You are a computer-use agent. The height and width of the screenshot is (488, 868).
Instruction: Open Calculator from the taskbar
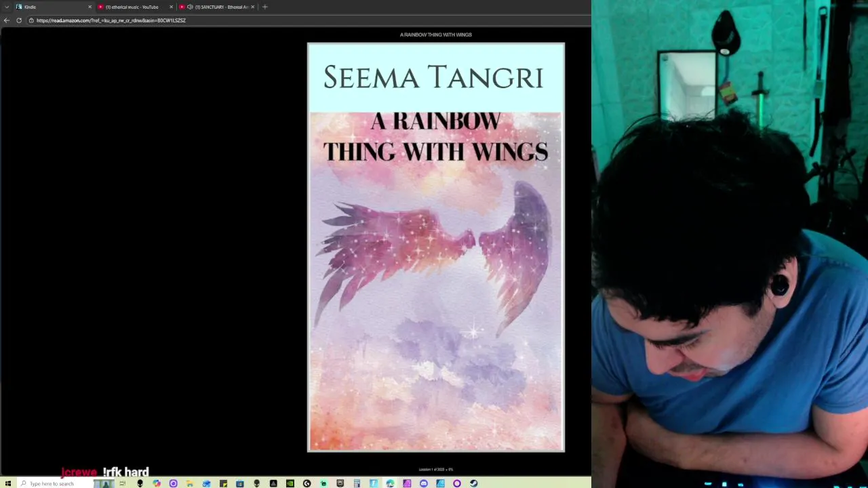pos(357,483)
